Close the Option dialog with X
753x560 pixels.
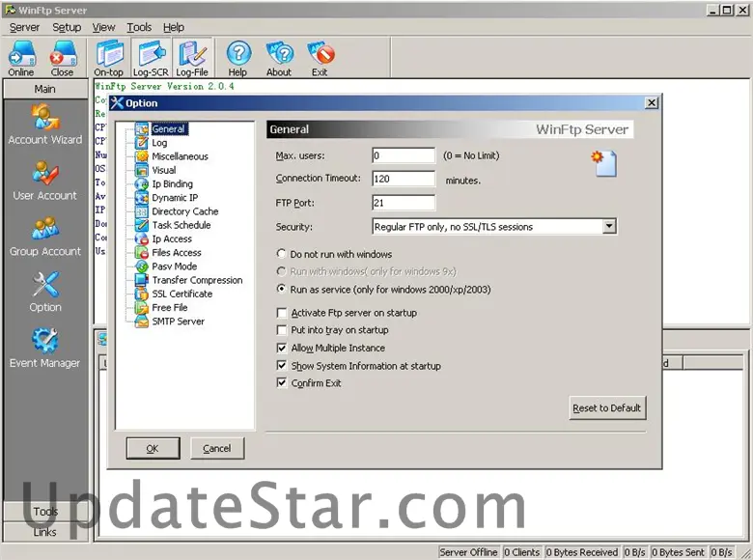(x=652, y=102)
